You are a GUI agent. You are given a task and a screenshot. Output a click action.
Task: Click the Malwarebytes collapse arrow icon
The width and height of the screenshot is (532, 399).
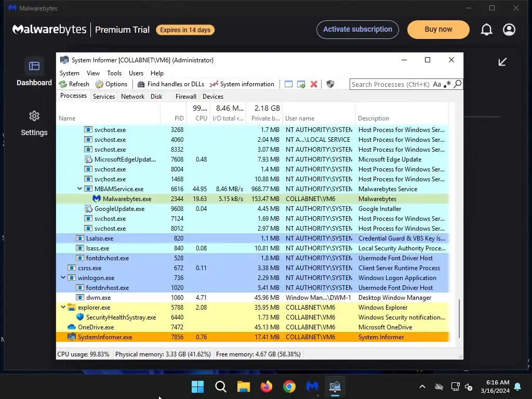pyautogui.click(x=502, y=62)
